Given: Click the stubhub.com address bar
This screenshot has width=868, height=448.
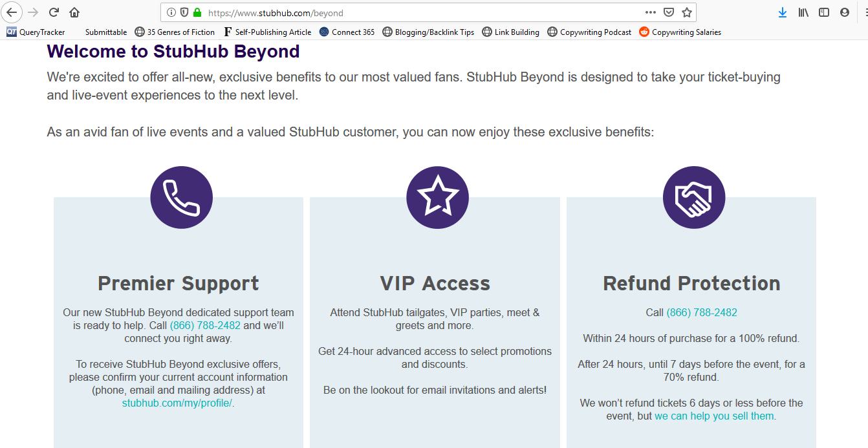Looking at the screenshot, I should point(388,12).
